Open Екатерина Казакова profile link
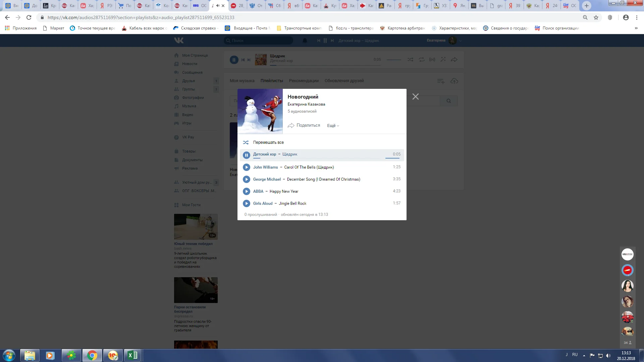 [x=306, y=104]
